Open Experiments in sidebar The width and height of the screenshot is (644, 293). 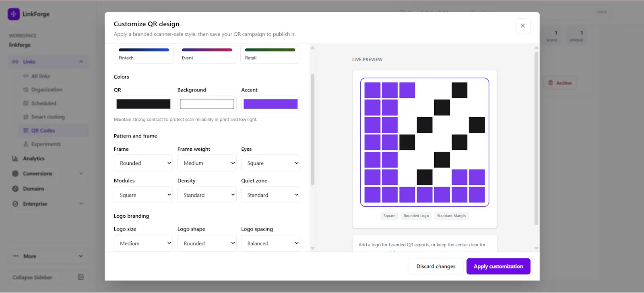click(x=46, y=144)
